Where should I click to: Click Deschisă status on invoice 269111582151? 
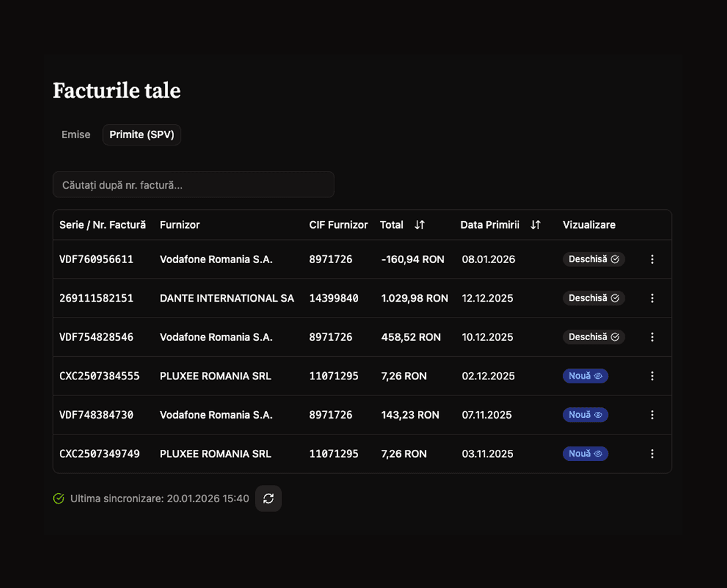tap(593, 298)
